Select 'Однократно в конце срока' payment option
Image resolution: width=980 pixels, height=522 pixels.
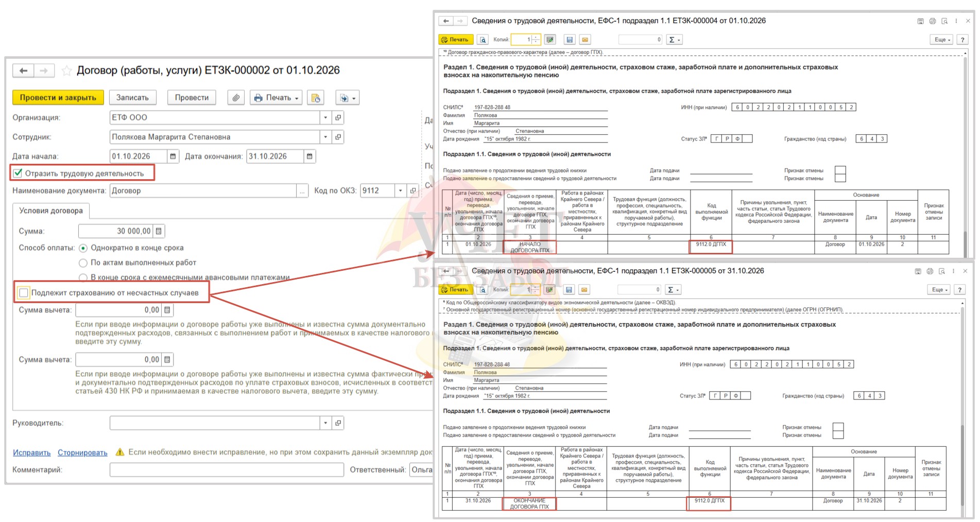(x=83, y=248)
